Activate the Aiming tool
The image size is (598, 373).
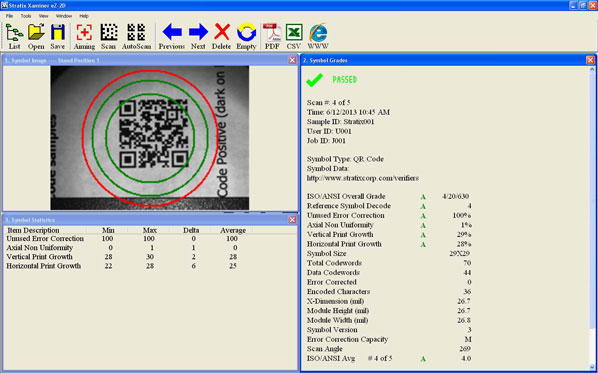pos(84,36)
